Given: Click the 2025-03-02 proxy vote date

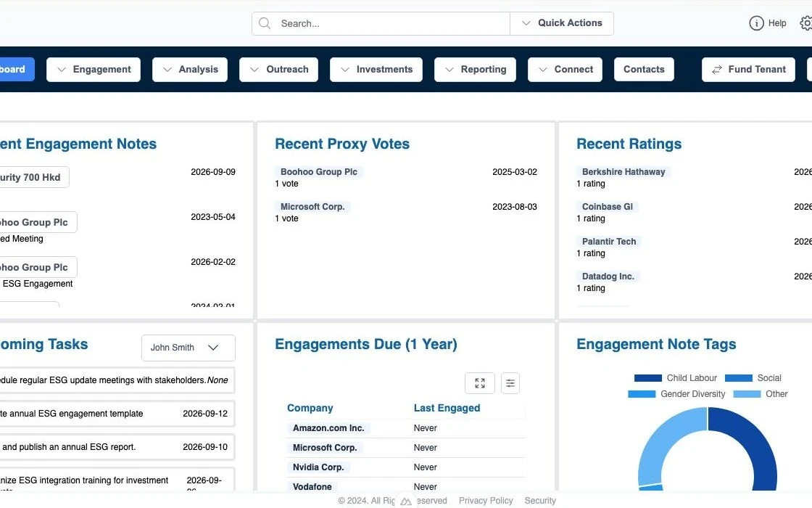Looking at the screenshot, I should point(514,172).
